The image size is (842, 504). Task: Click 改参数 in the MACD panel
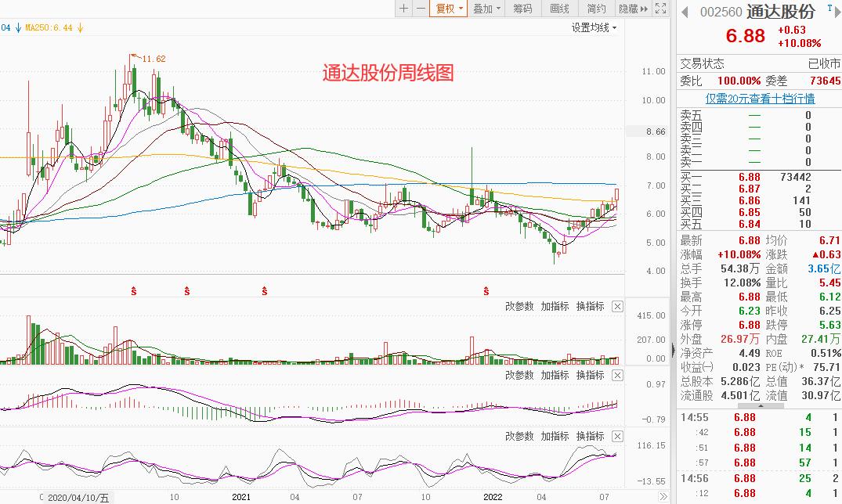(519, 375)
